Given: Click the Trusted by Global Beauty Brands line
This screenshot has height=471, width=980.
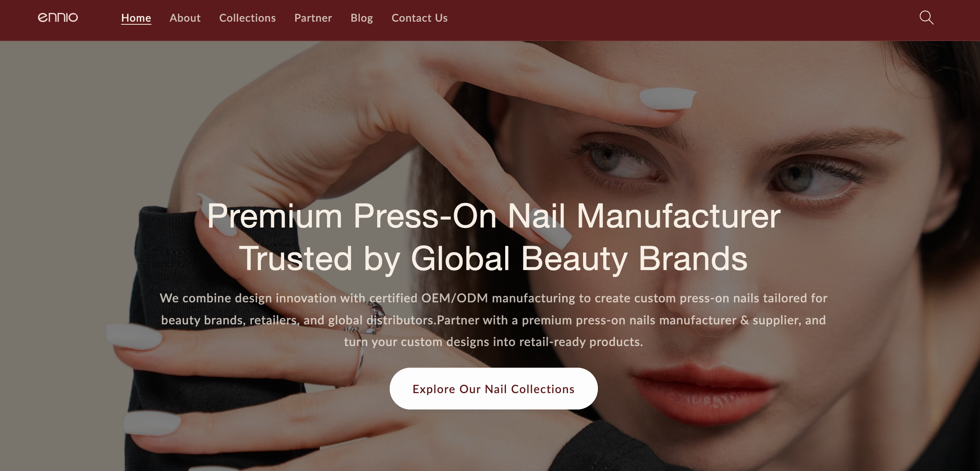Looking at the screenshot, I should tap(493, 258).
